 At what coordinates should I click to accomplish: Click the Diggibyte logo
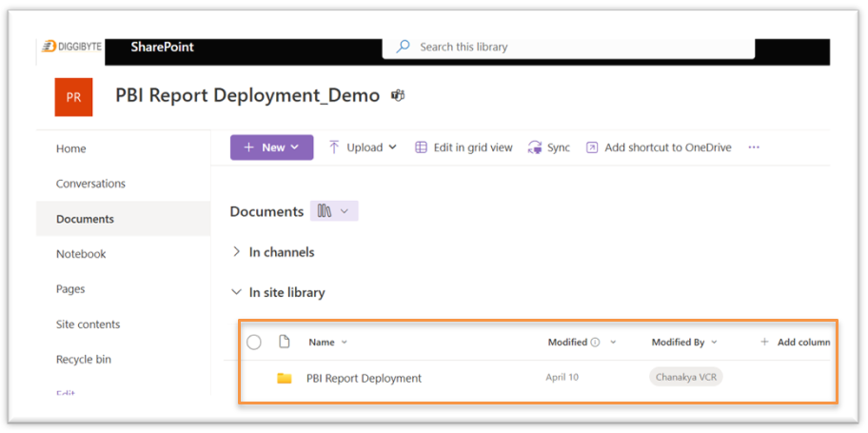pos(72,47)
